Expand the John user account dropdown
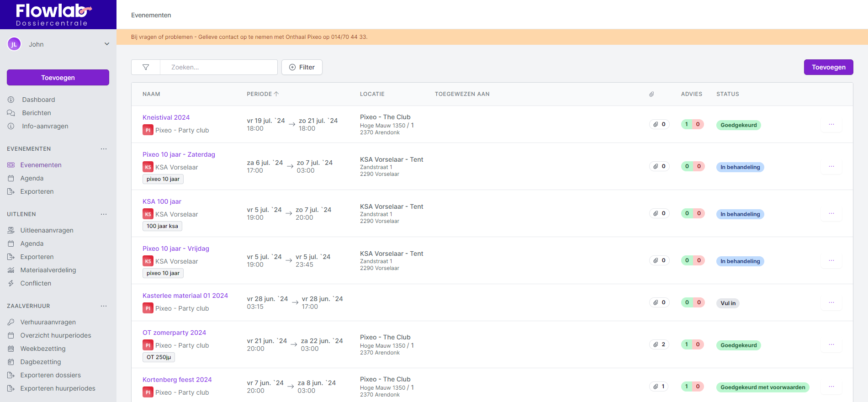Viewport: 868px width, 402px height. point(107,44)
